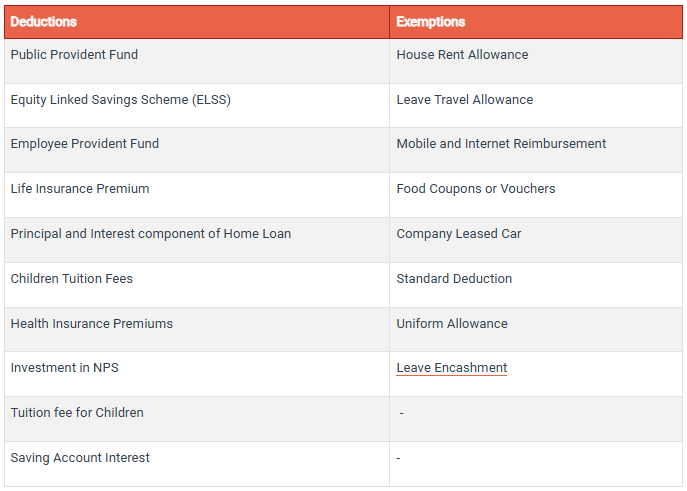687x491 pixels.
Task: Click Principal and Interest component of Home Loan
Action: click(x=150, y=234)
